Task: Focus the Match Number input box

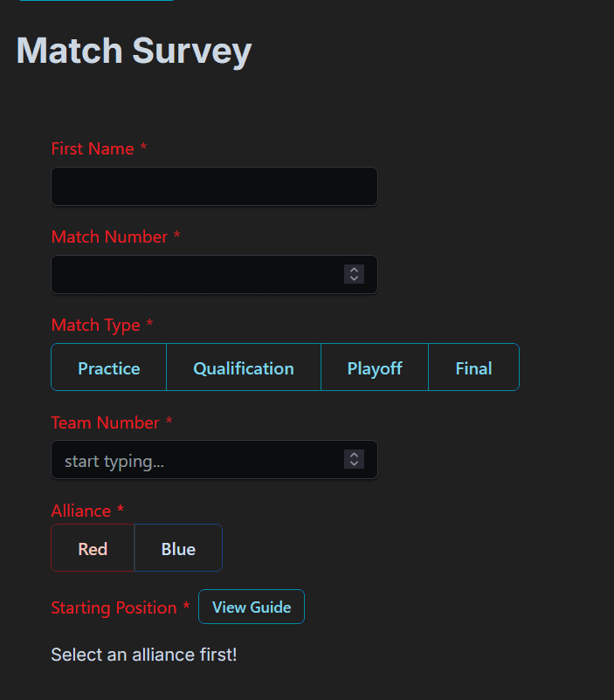Action: click(197, 275)
